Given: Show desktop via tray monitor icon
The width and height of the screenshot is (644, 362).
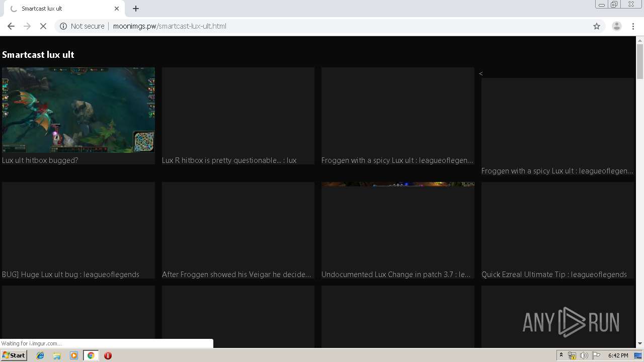Looking at the screenshot, I should (638, 355).
